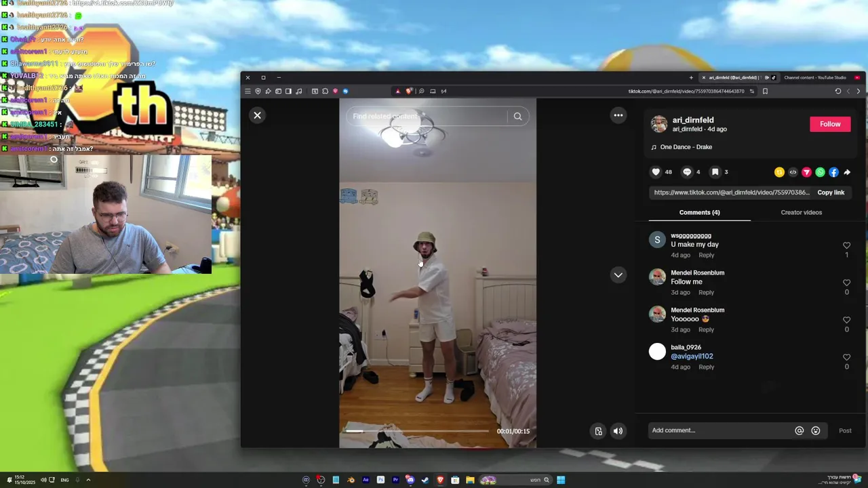Go to next video with down chevron
The width and height of the screenshot is (868, 488).
pyautogui.click(x=618, y=274)
